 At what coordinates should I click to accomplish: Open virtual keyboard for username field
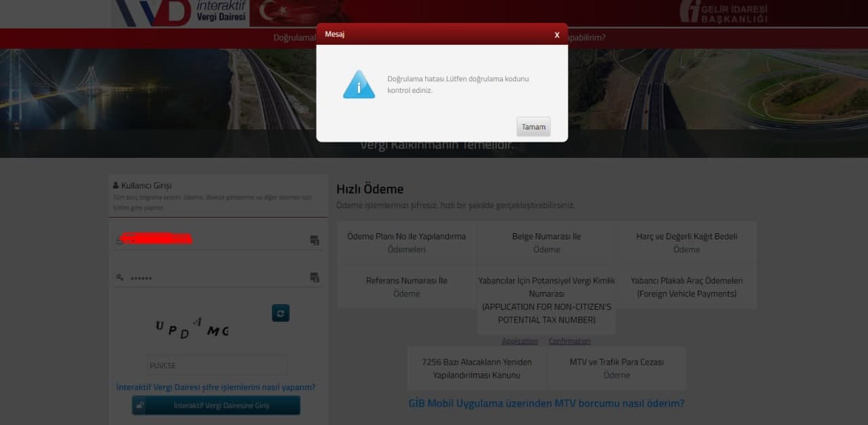[x=314, y=240]
